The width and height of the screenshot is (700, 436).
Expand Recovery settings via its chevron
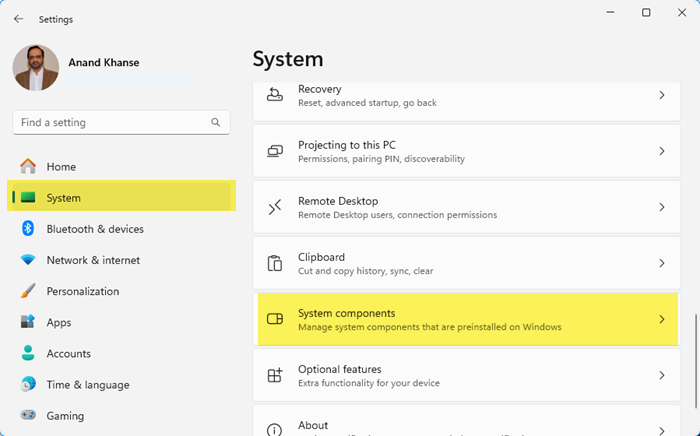661,95
